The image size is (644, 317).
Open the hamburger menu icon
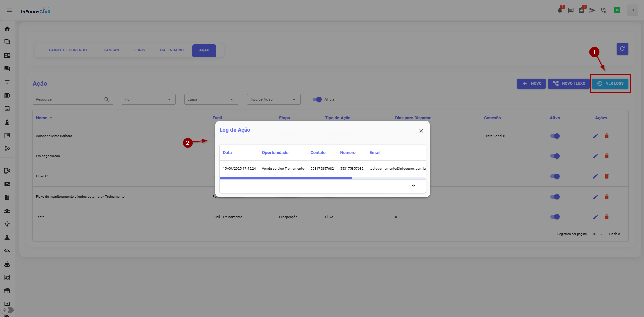pyautogui.click(x=9, y=10)
